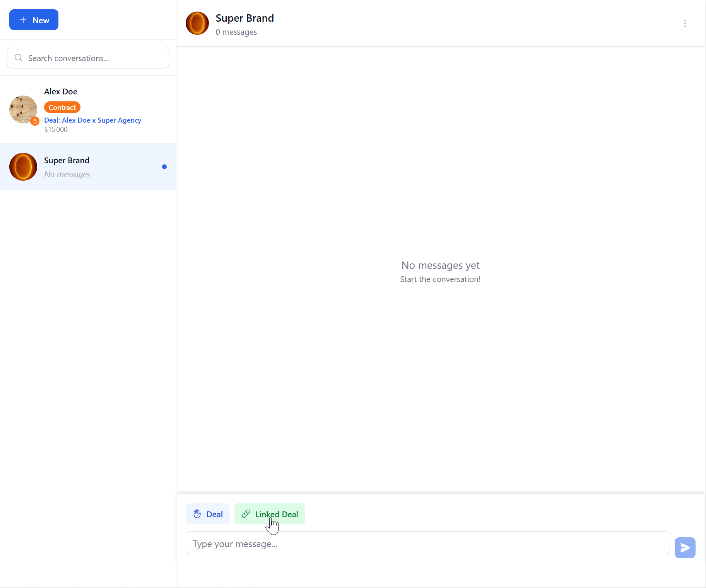
Task: Click the blue unread dot on Super Brand
Action: coord(164,167)
